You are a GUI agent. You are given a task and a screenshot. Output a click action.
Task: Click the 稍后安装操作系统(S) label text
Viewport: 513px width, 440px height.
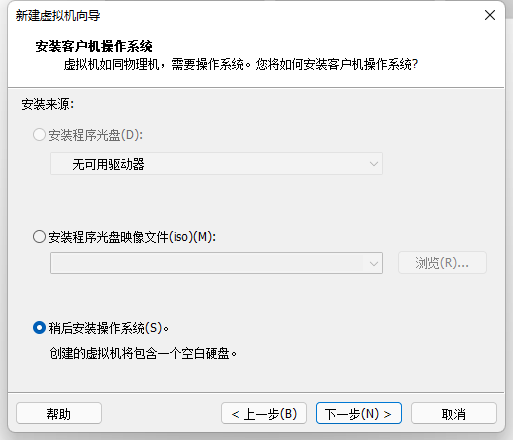(109, 328)
